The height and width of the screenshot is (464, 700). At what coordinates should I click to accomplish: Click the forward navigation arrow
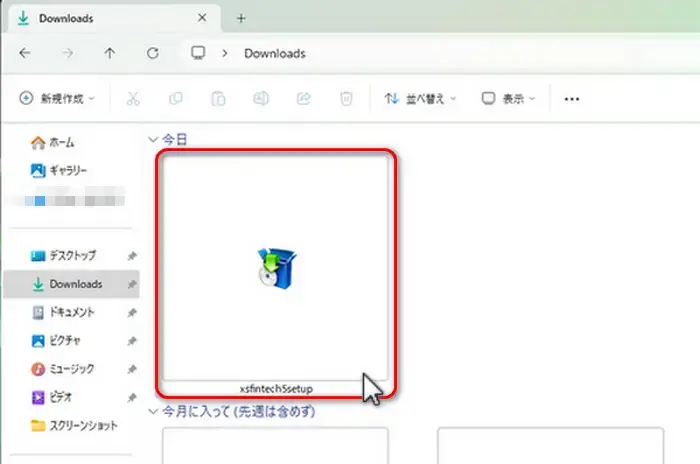[67, 53]
